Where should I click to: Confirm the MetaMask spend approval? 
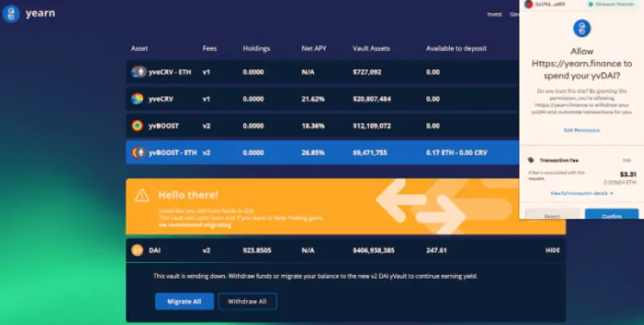click(612, 214)
